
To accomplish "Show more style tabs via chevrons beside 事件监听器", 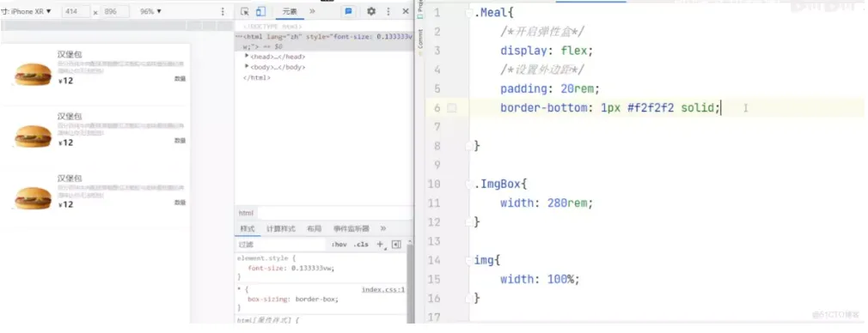I will 383,228.
